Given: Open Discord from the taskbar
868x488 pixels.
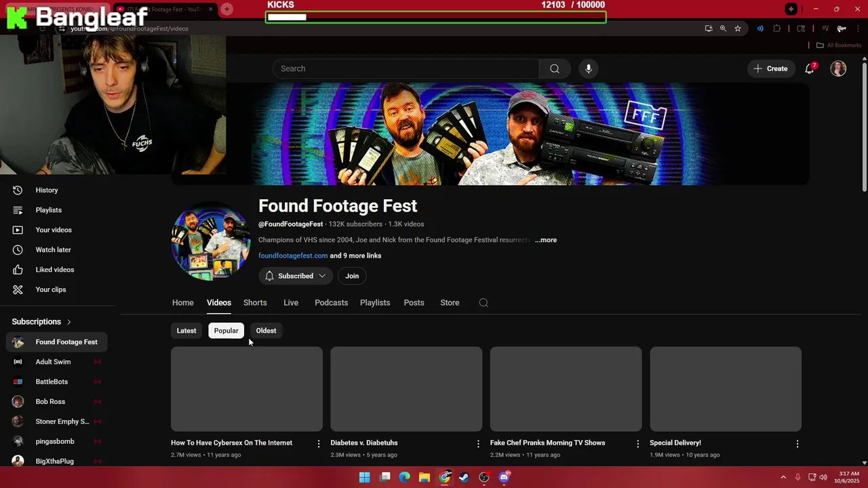Looking at the screenshot, I should (504, 477).
